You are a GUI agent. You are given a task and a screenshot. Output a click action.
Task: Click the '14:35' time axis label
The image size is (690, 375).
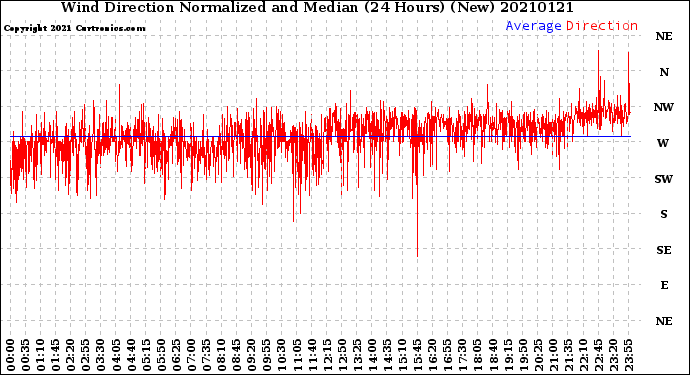point(387,356)
